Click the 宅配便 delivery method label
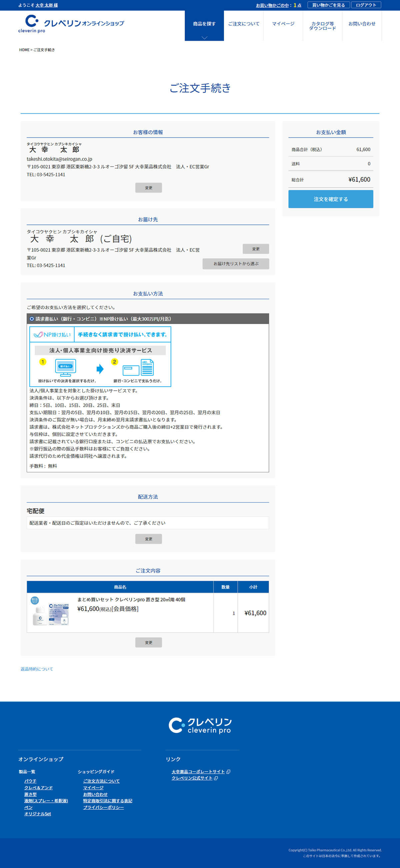The height and width of the screenshot is (868, 400). (35, 511)
